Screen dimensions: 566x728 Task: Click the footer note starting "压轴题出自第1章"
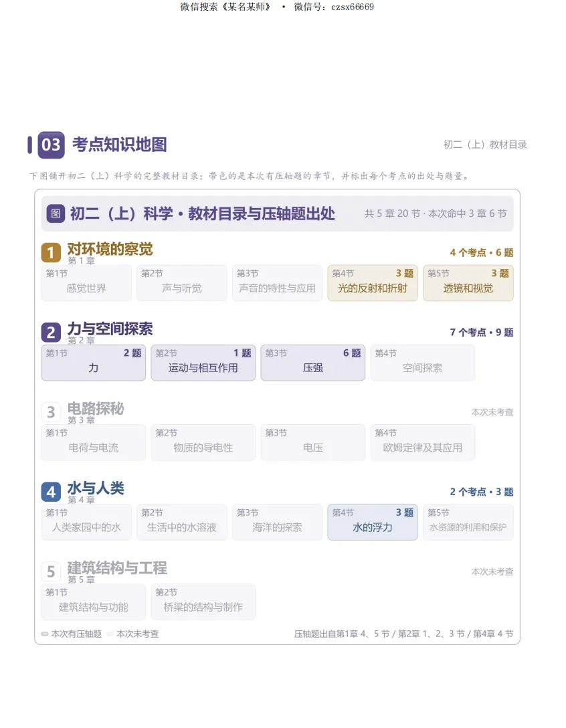pyautogui.click(x=403, y=634)
